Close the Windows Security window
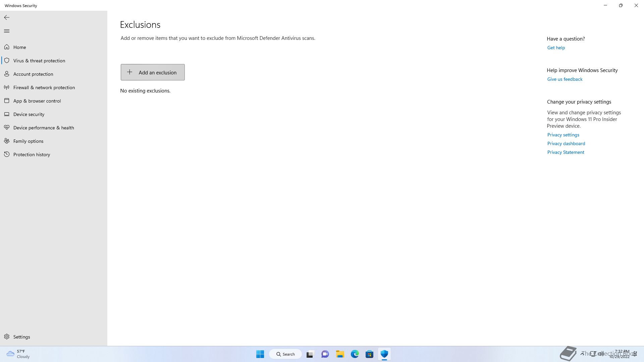This screenshot has height=362, width=644. (636, 5)
